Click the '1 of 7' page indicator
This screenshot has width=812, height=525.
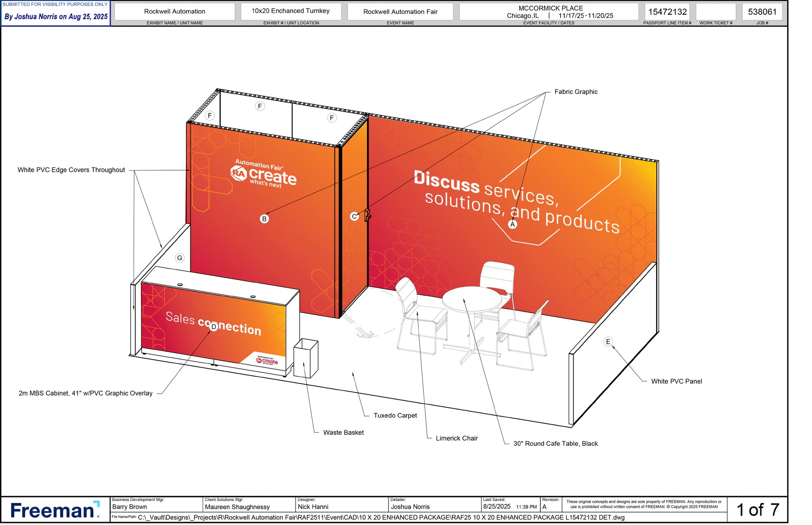[758, 510]
